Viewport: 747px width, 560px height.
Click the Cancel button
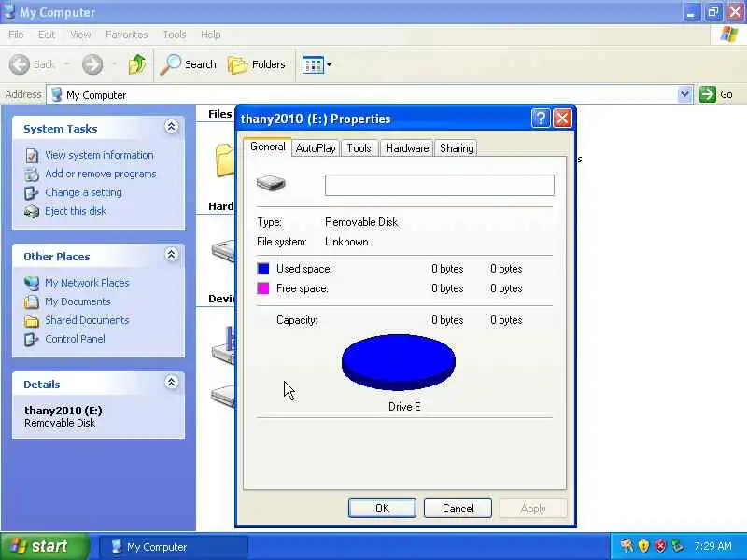(x=458, y=508)
